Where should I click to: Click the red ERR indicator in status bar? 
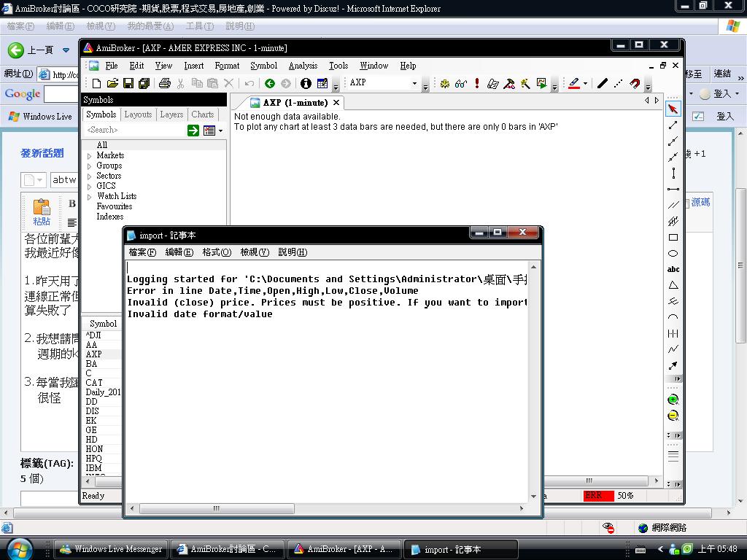click(x=598, y=496)
